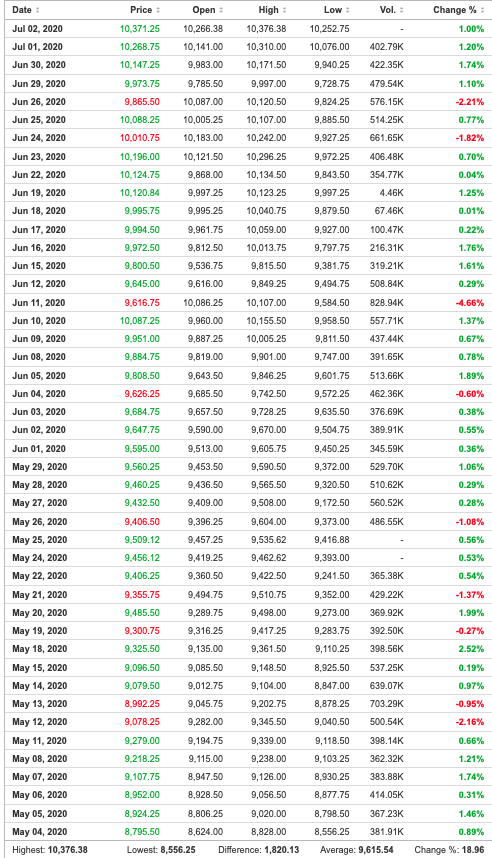
Task: Click the -4.66% change value
Action: (470, 303)
